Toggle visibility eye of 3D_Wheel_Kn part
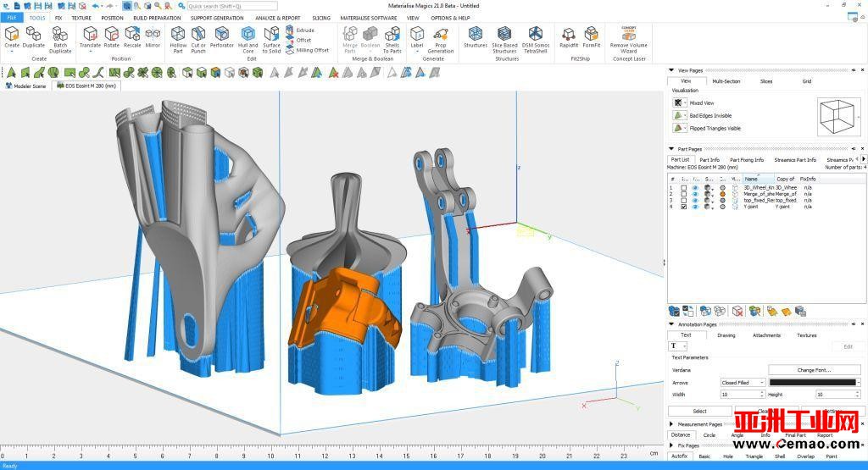Viewport: 868px width, 470px height. (x=695, y=188)
